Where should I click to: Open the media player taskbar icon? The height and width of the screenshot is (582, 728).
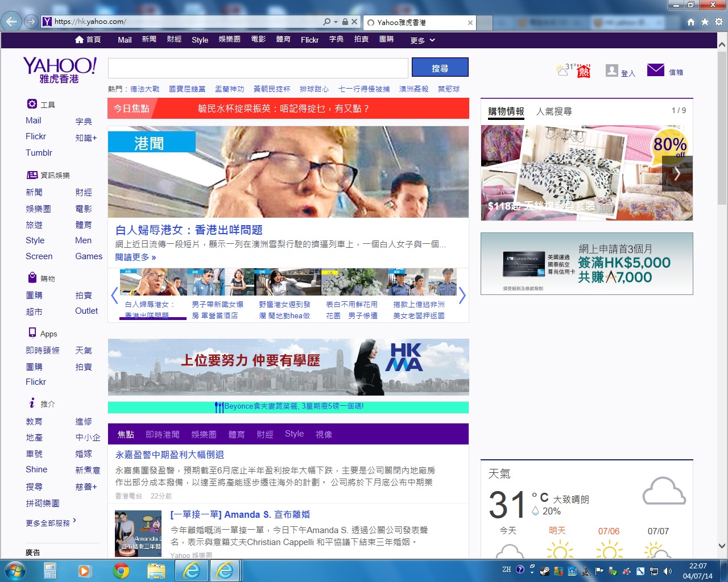[85, 571]
